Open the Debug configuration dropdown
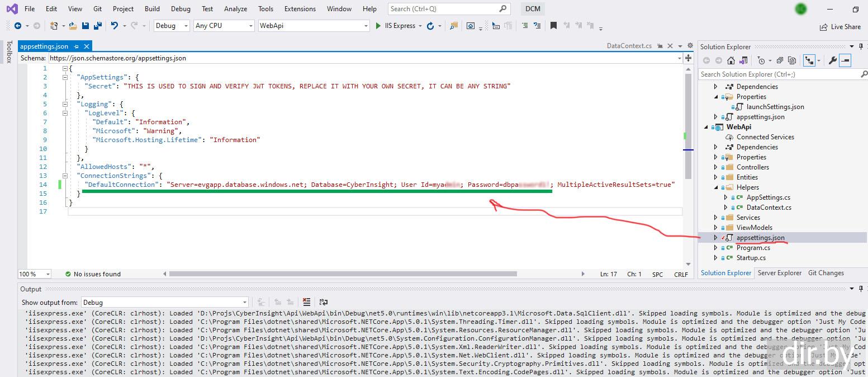 coord(171,26)
